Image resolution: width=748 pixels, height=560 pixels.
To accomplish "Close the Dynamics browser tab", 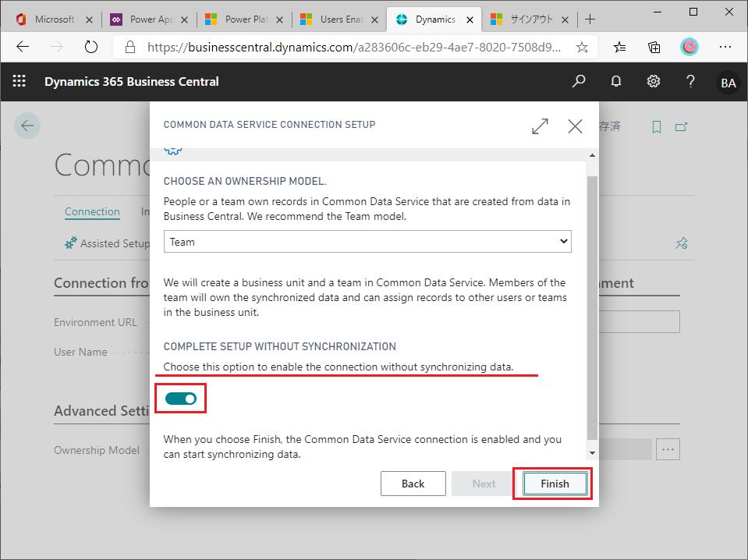I will (470, 19).
